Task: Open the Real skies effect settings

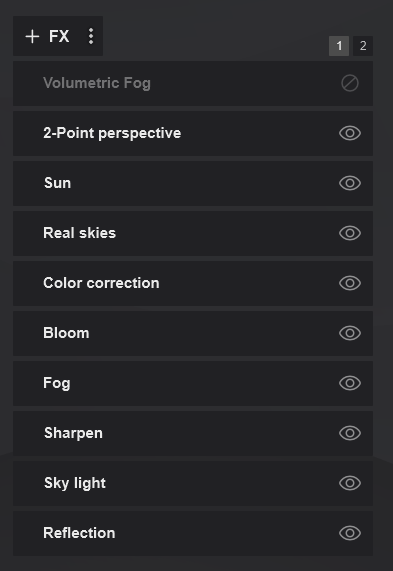Action: (x=193, y=233)
